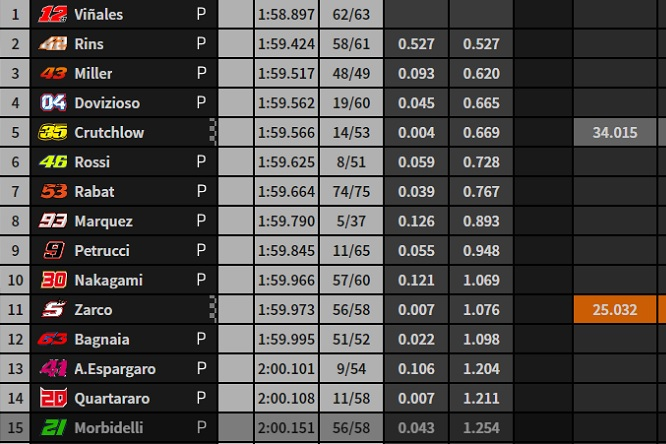Select Miller's number 43 badge

[x=54, y=73]
